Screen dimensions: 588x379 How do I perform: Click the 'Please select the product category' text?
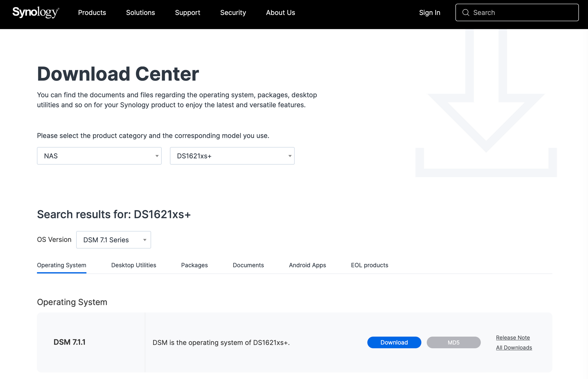pos(153,136)
